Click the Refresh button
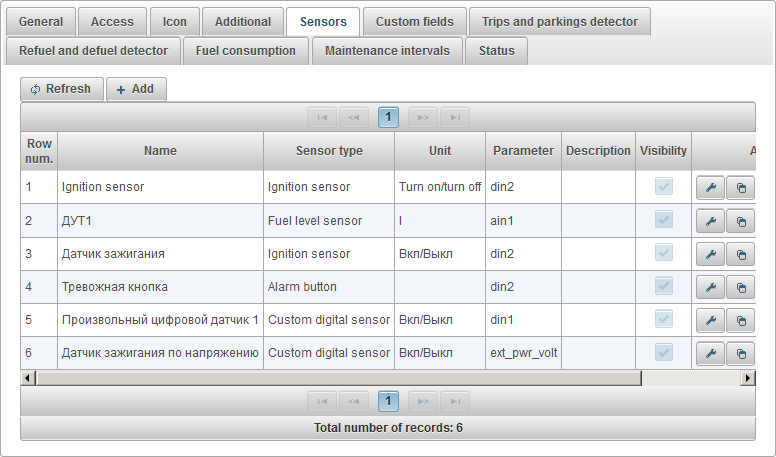776x457 pixels. coord(61,89)
